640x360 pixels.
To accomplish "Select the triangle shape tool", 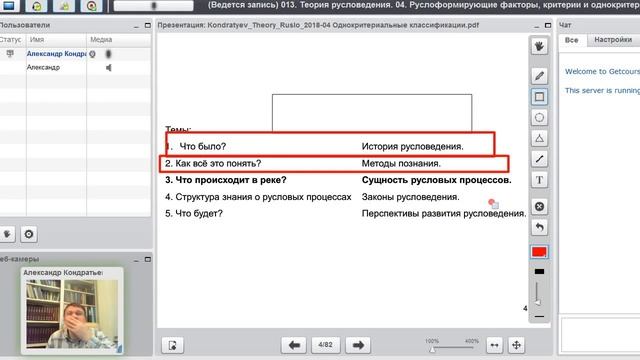I will pos(539,138).
